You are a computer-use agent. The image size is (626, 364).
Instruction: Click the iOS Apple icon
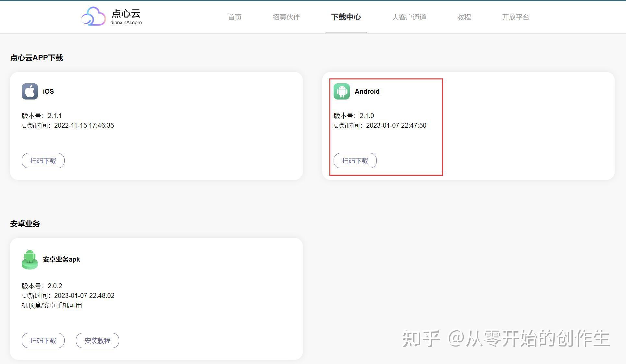coord(30,91)
